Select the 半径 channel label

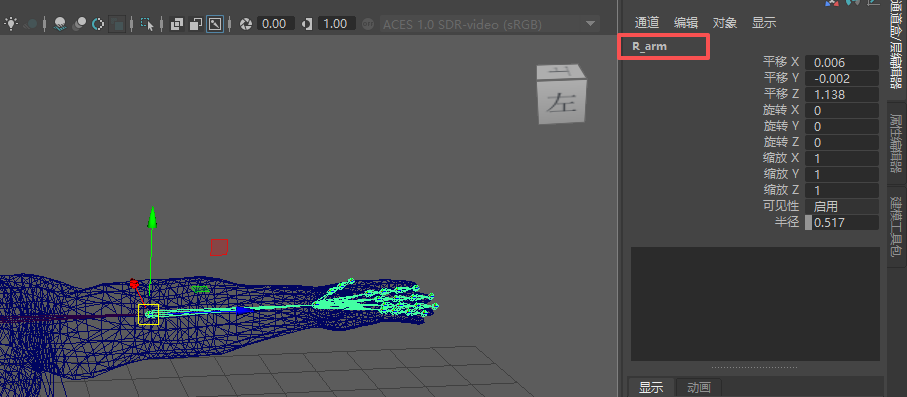tap(787, 222)
